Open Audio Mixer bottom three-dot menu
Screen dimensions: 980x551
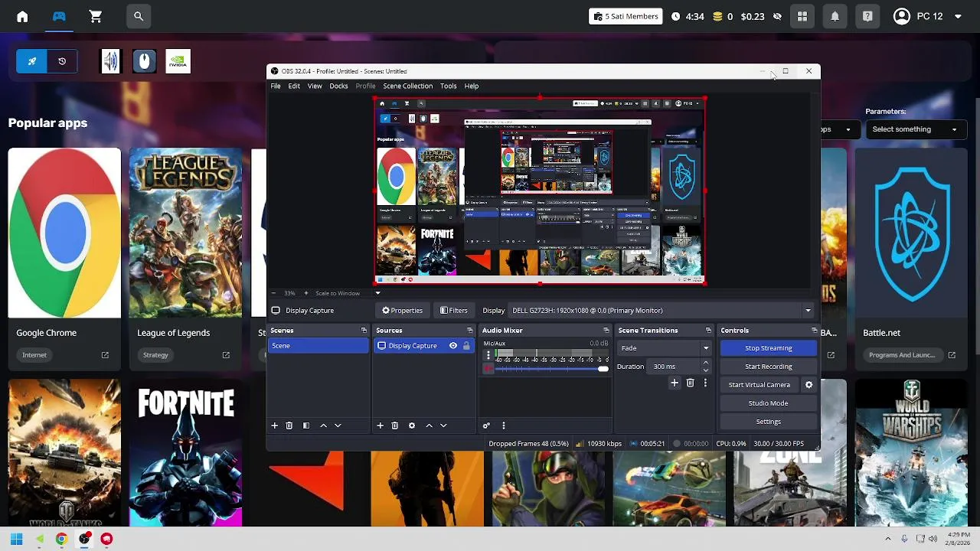coord(503,425)
